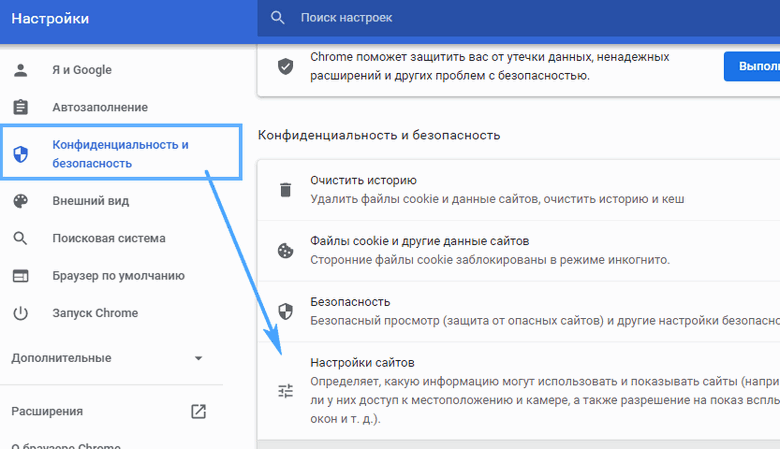Click text 'Chrome поможет защитить вас от утечки данных'
The height and width of the screenshot is (449, 780).
click(x=451, y=57)
